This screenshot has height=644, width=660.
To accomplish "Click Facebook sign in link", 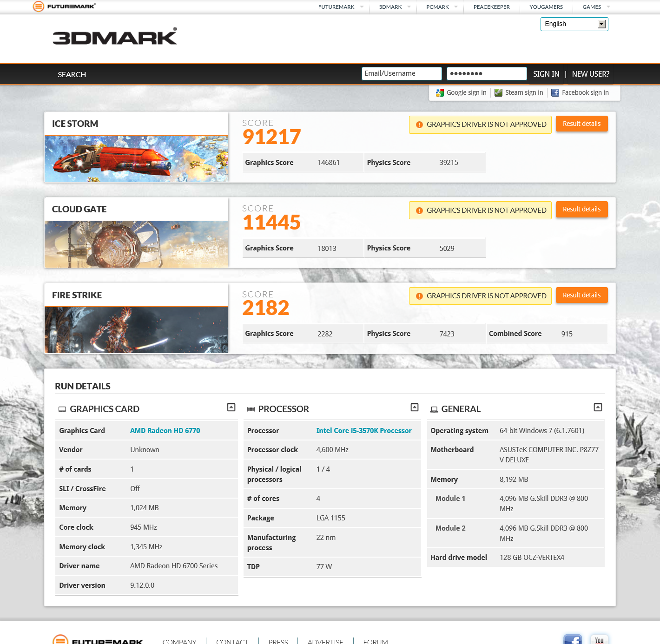I will click(585, 92).
